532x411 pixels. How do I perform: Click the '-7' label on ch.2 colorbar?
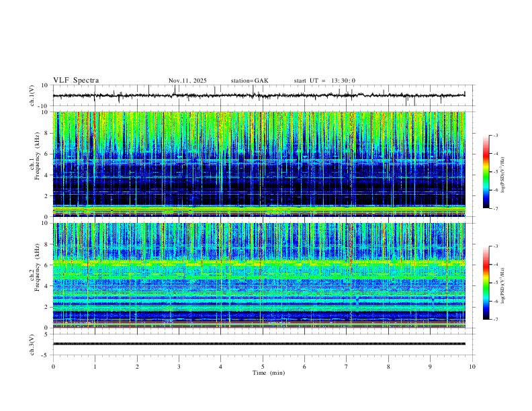[x=495, y=319]
